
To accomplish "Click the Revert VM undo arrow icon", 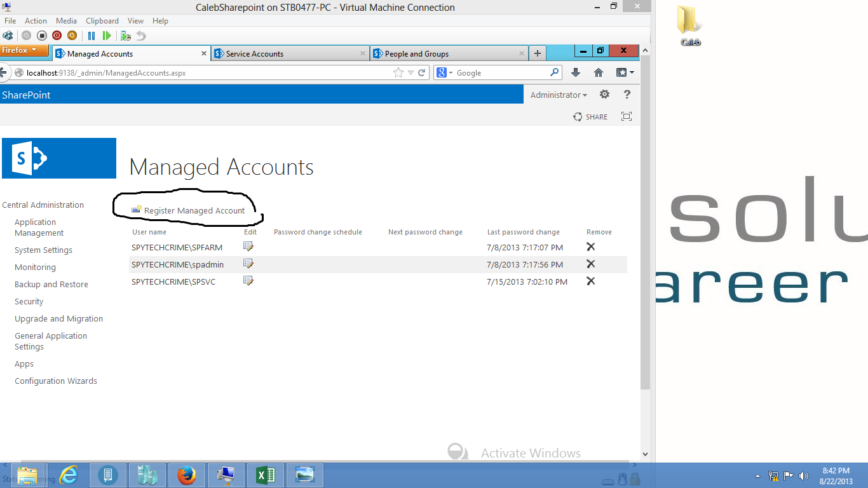I will [x=141, y=36].
